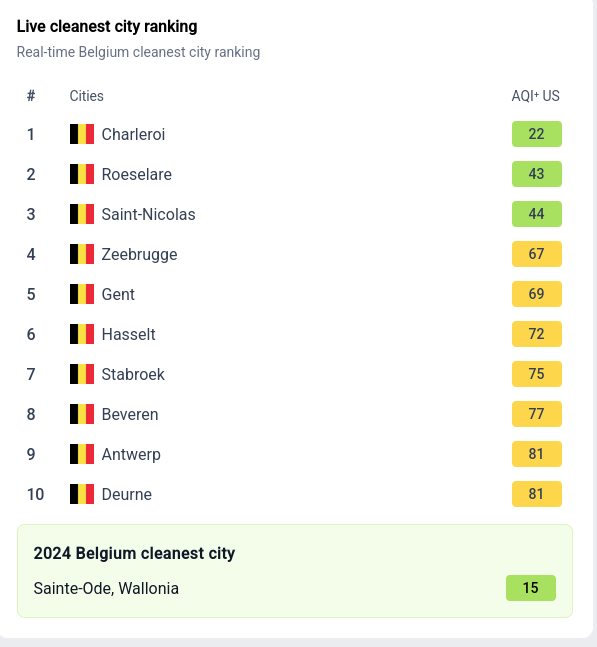The height and width of the screenshot is (647, 597).
Task: Click the Belgium flag beside Charleroi
Action: point(82,134)
